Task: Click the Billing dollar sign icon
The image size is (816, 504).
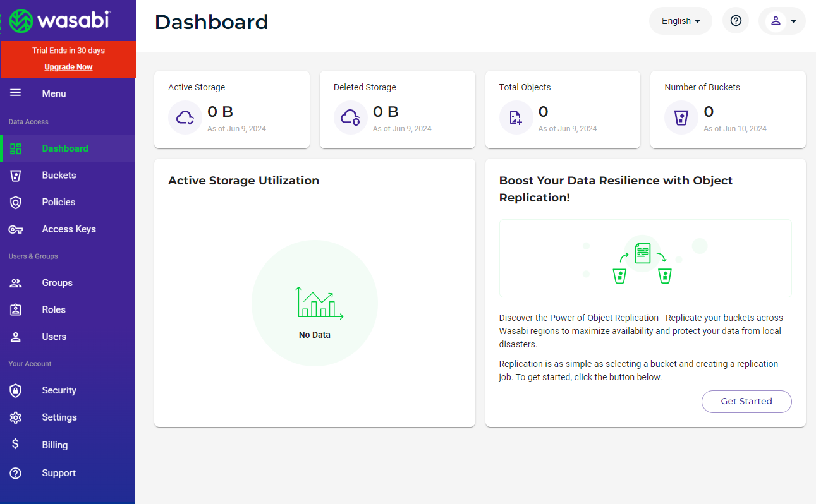Action: pos(16,445)
